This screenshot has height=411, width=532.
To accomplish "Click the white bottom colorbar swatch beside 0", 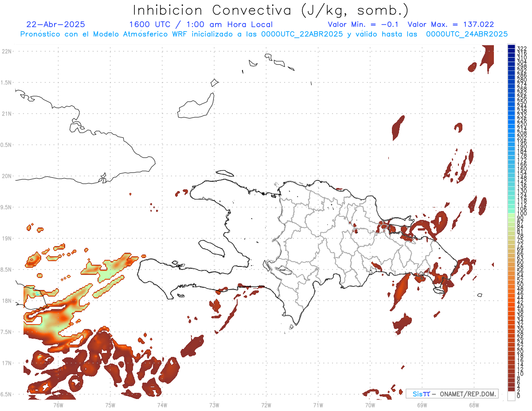I will tap(511, 397).
